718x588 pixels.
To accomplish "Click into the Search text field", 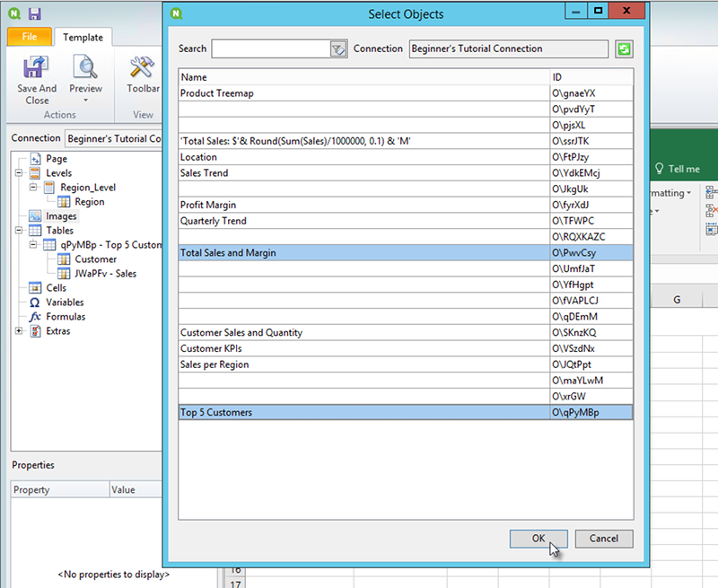I will (x=270, y=49).
